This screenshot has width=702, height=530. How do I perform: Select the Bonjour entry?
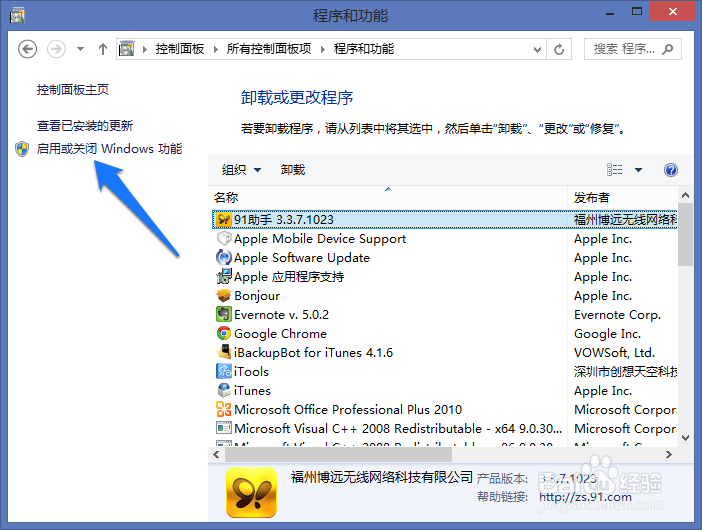coord(257,296)
